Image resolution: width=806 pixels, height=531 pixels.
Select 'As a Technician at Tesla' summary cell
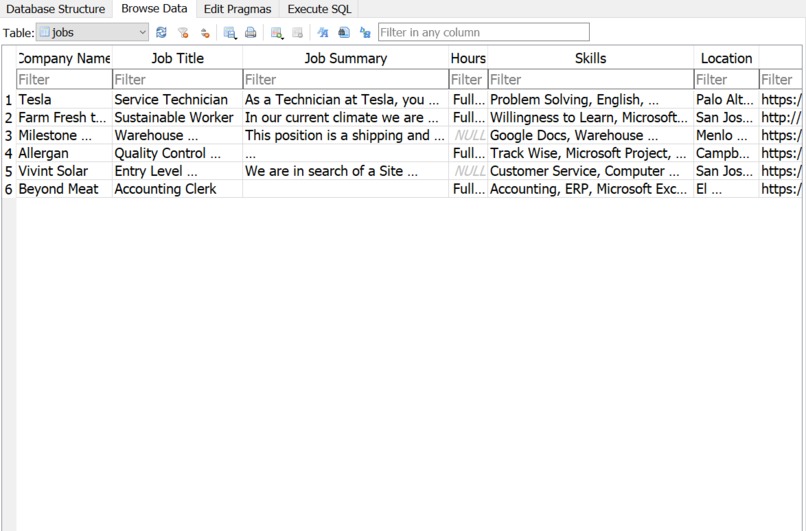pyautogui.click(x=345, y=100)
